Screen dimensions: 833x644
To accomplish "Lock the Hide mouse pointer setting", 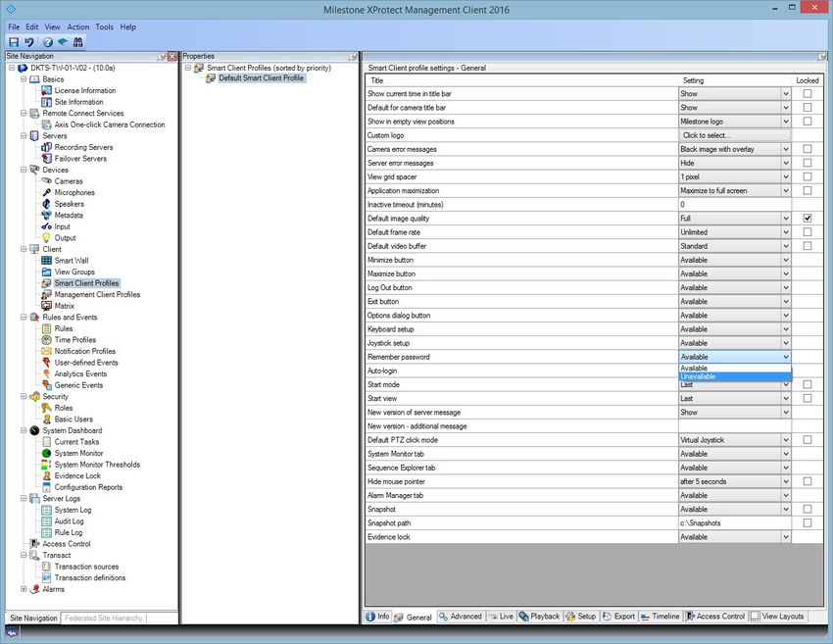I will click(x=808, y=481).
